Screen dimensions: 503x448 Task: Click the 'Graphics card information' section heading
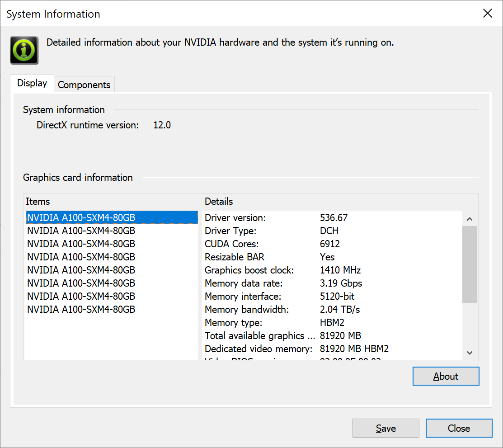[x=78, y=178]
